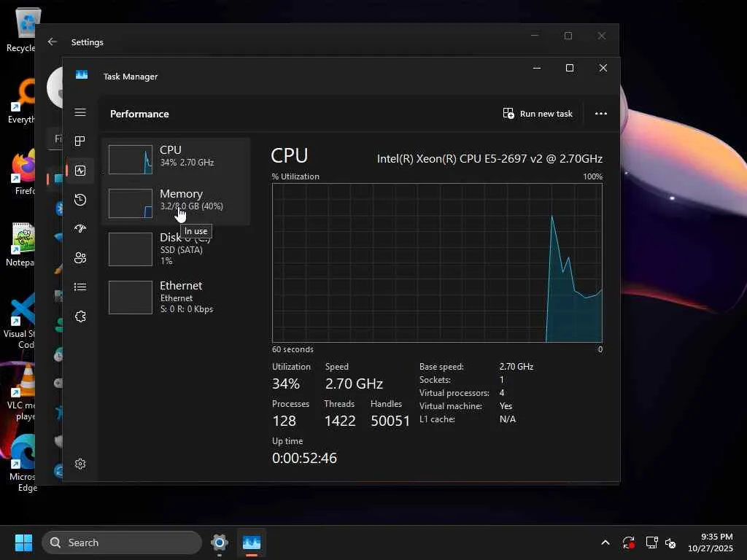747x560 pixels.
Task: Click the CPU mini graph thumbnail
Action: tap(131, 160)
